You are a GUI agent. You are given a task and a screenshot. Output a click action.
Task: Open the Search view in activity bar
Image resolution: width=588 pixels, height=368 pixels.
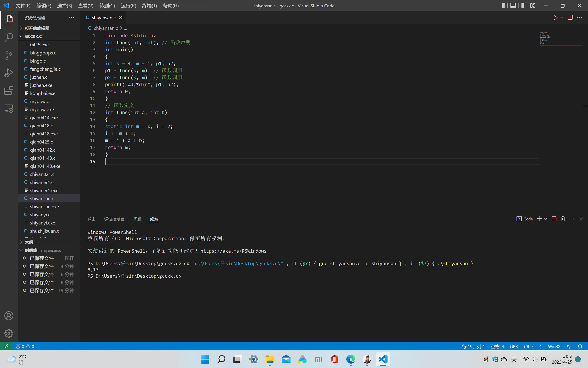pos(9,38)
